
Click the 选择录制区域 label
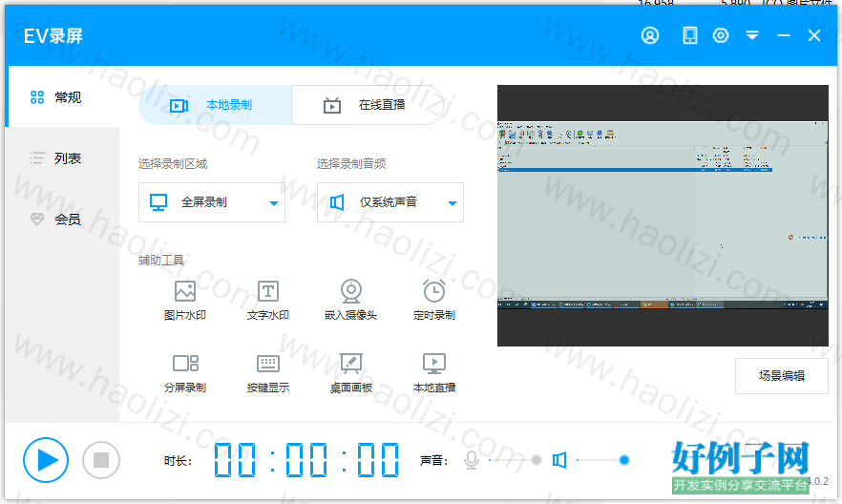[173, 164]
